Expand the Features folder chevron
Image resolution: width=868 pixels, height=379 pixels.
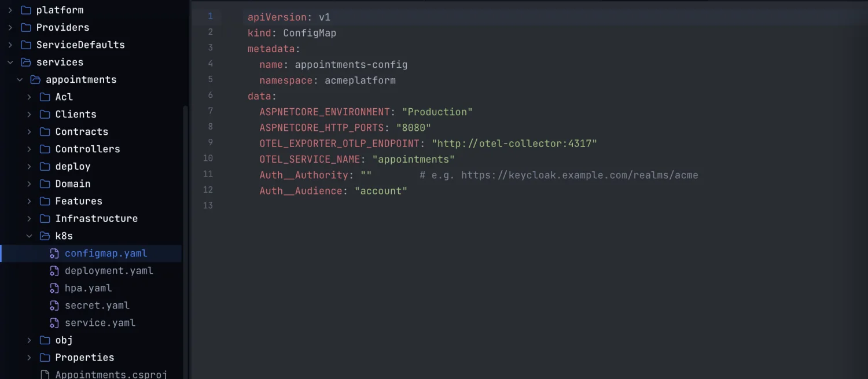[29, 201]
